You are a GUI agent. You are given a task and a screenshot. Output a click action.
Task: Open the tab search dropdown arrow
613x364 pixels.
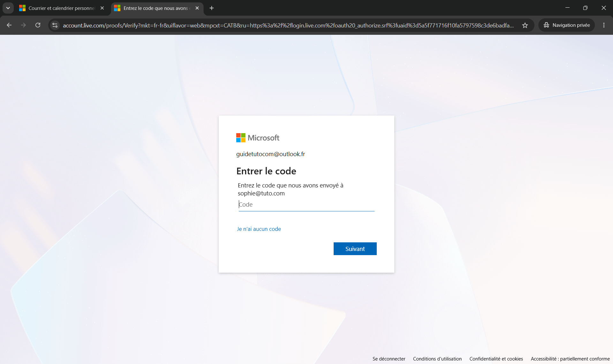[x=8, y=8]
